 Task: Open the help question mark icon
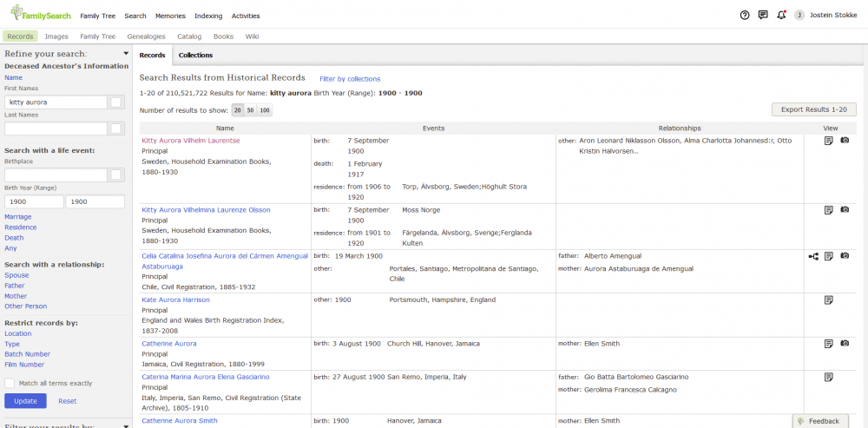tap(745, 16)
